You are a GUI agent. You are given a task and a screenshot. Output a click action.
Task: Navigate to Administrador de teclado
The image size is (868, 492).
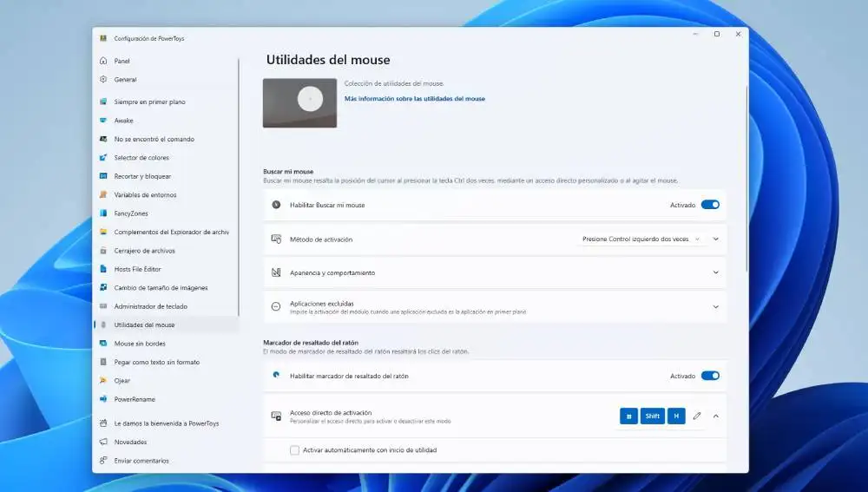pos(166,306)
